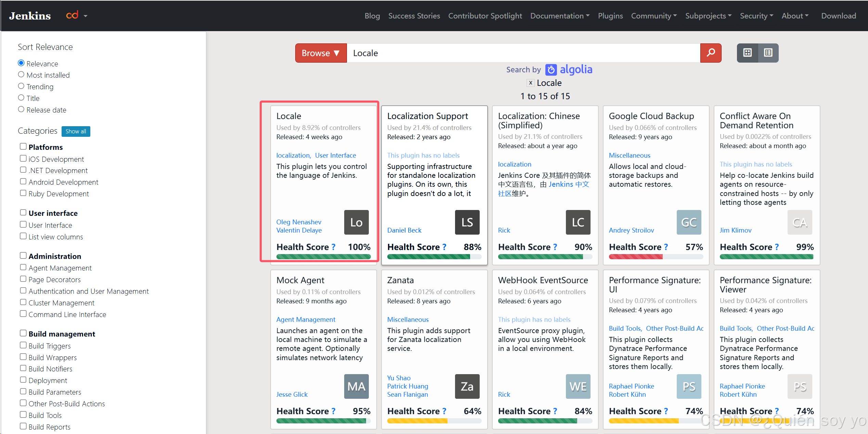Viewport: 868px width, 434px height.
Task: Click Agent Management label on Mock Agent
Action: point(306,319)
